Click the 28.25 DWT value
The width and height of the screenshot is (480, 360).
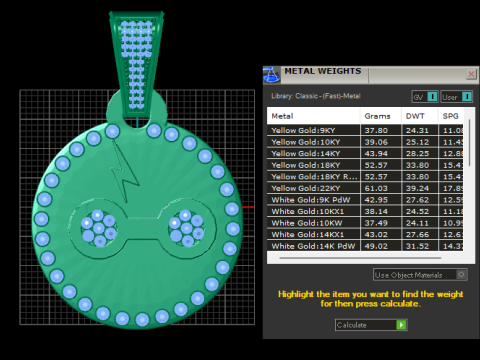tap(417, 153)
